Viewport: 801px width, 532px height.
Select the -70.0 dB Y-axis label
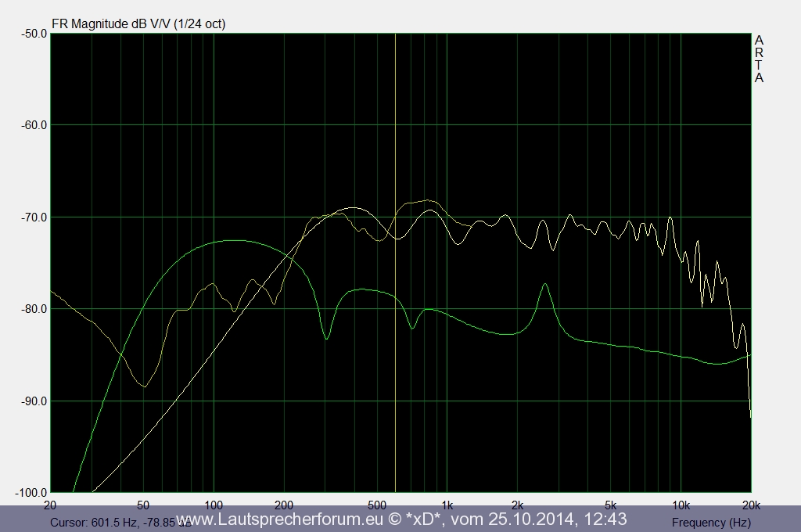(34, 217)
